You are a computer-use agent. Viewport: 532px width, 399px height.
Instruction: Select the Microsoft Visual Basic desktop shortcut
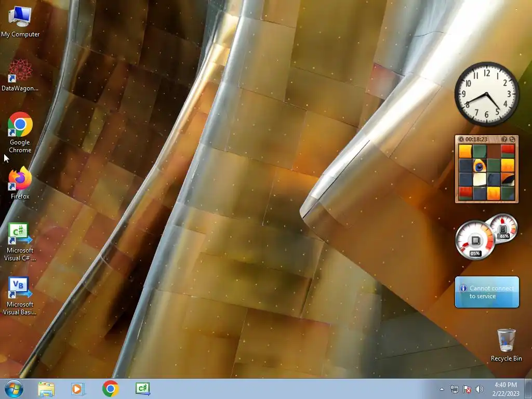(x=20, y=296)
